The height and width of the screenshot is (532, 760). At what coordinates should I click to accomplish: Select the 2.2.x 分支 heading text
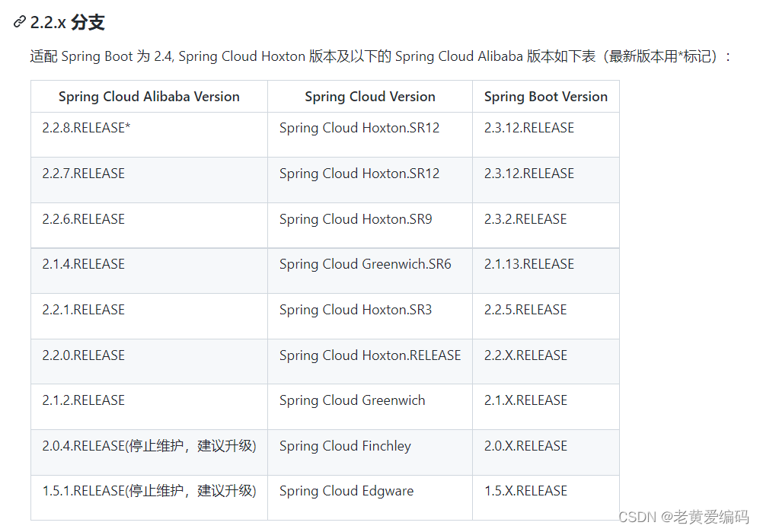tap(67, 22)
